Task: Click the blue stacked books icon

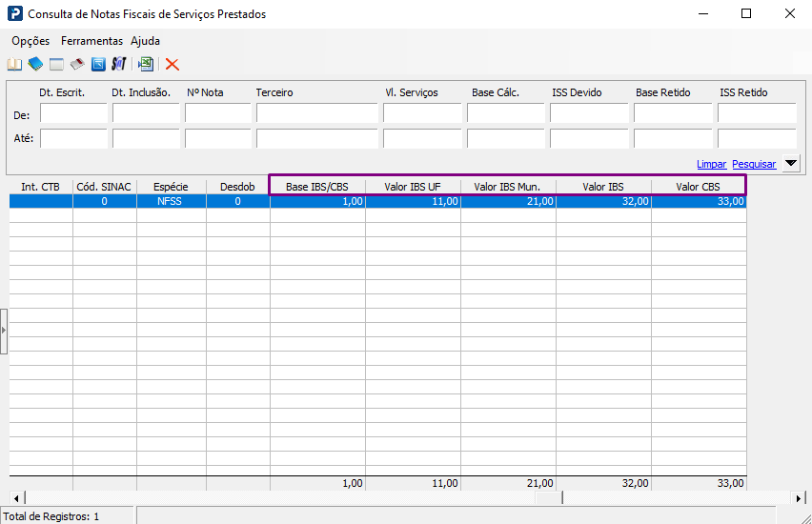Action: [x=35, y=64]
